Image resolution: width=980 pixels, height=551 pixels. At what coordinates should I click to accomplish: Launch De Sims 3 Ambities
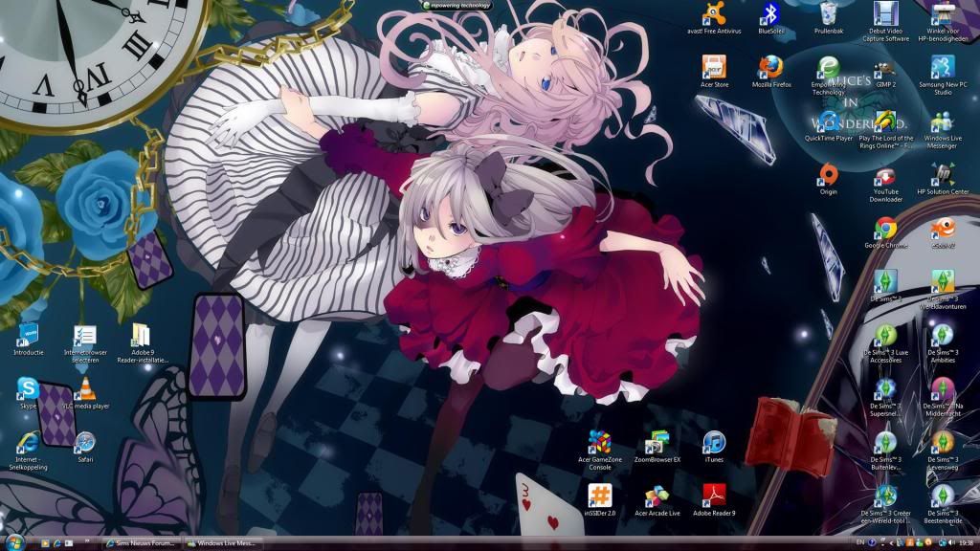(943, 343)
